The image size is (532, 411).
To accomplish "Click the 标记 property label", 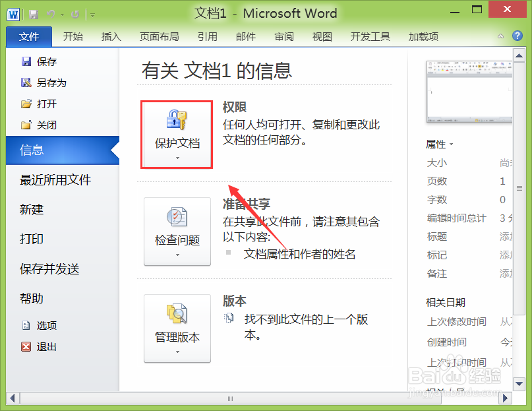I will pyautogui.click(x=437, y=255).
